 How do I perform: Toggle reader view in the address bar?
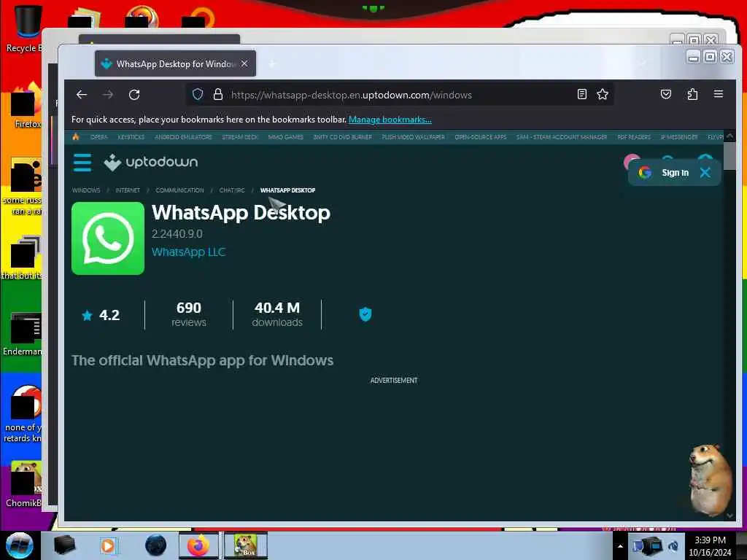click(581, 94)
